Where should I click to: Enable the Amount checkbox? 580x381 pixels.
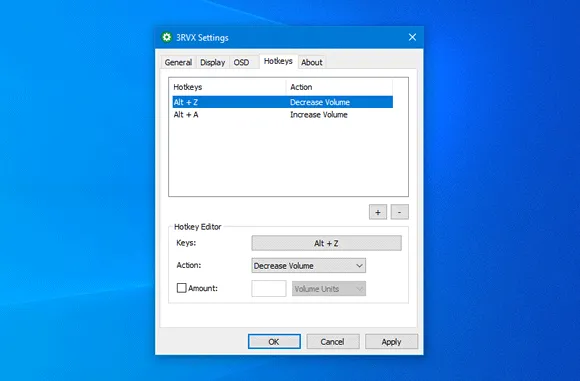(x=181, y=288)
